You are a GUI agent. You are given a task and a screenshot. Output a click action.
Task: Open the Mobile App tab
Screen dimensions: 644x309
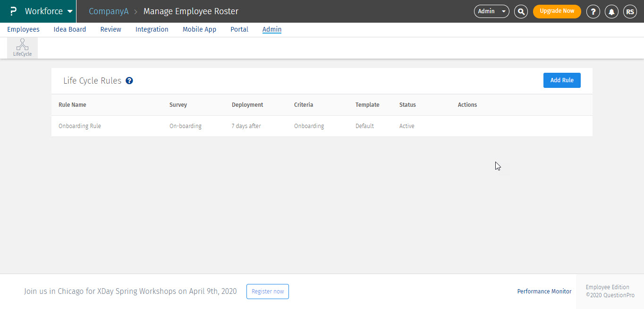click(199, 29)
